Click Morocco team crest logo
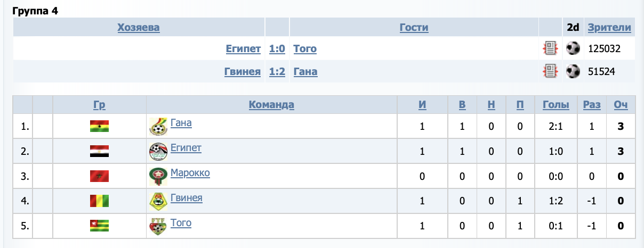 click(x=158, y=177)
